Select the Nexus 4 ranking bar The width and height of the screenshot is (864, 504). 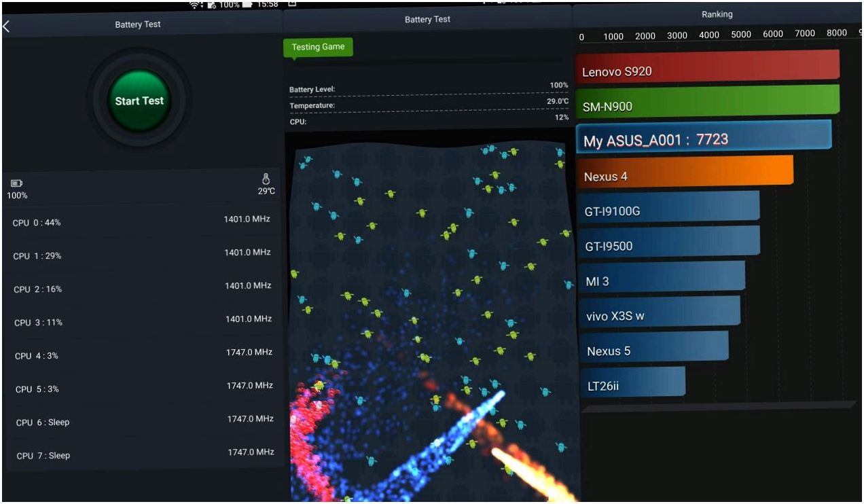coord(685,172)
